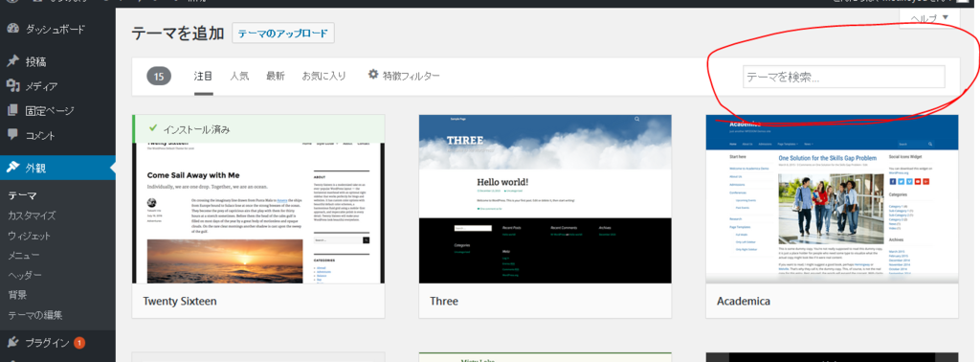The height and width of the screenshot is (362, 980).
Task: Switch to the 人気 tab
Action: (239, 76)
